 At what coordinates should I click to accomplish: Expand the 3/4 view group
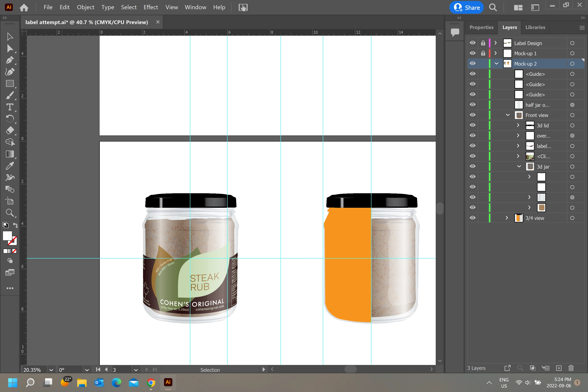[x=507, y=218]
